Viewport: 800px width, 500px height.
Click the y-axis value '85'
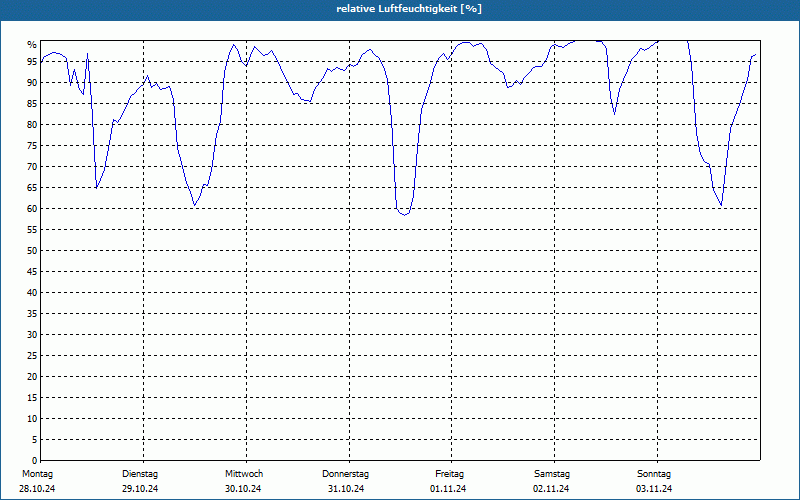point(32,104)
